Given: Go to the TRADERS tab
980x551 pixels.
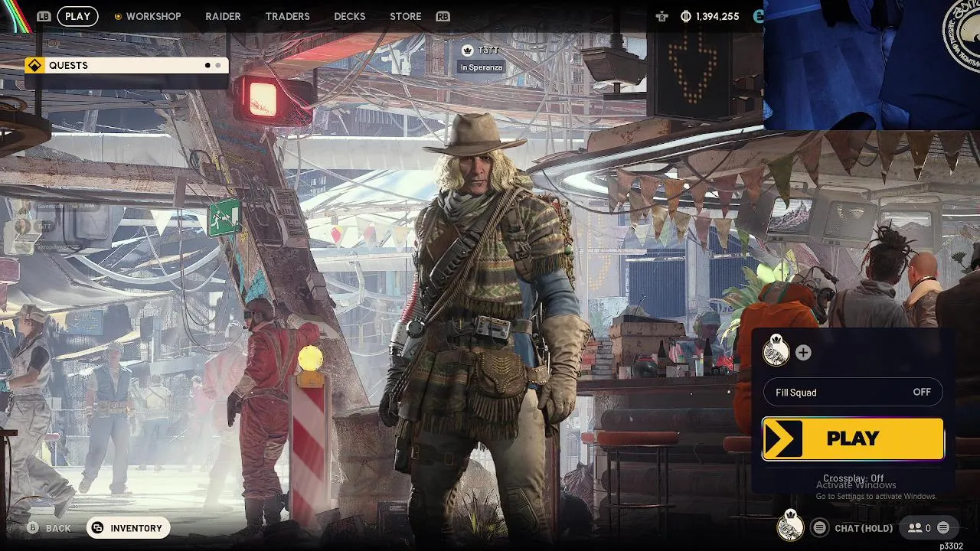Looking at the screenshot, I should click(x=287, y=16).
